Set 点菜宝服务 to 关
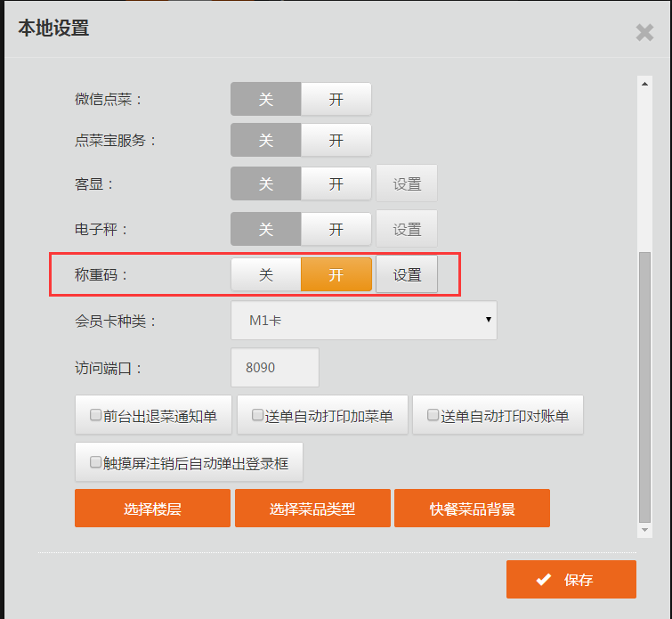Image resolution: width=672 pixels, height=619 pixels. coord(266,140)
